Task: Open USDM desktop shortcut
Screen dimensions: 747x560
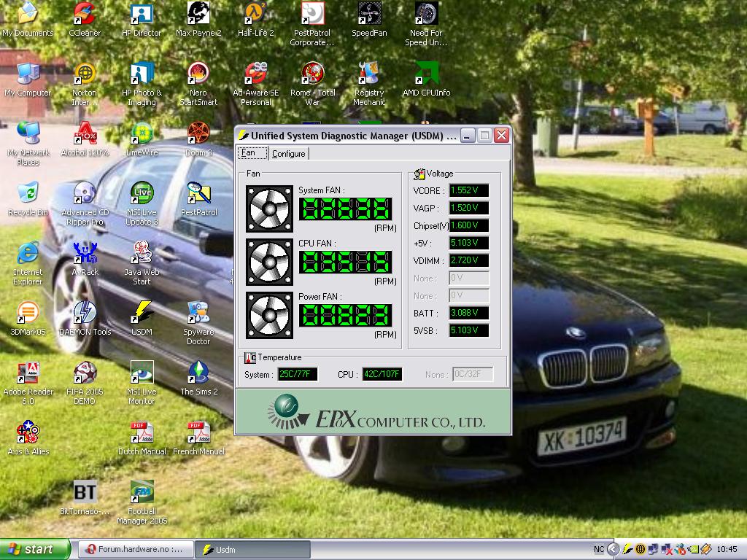Action: coord(142,318)
